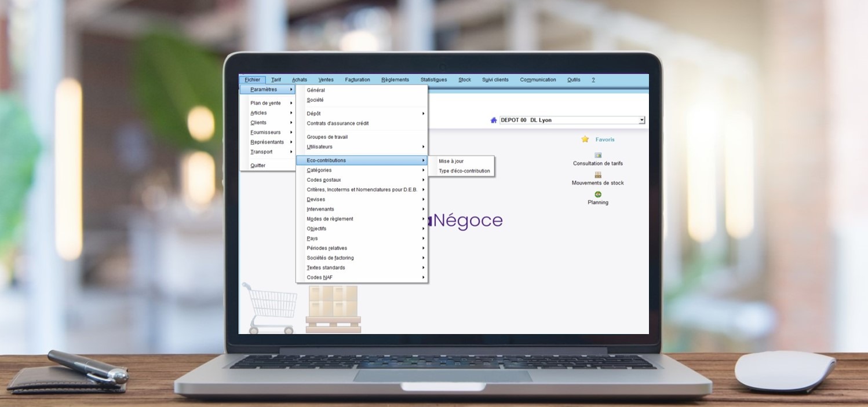The height and width of the screenshot is (407, 868).
Task: Open the Outils menu
Action: [x=572, y=79]
